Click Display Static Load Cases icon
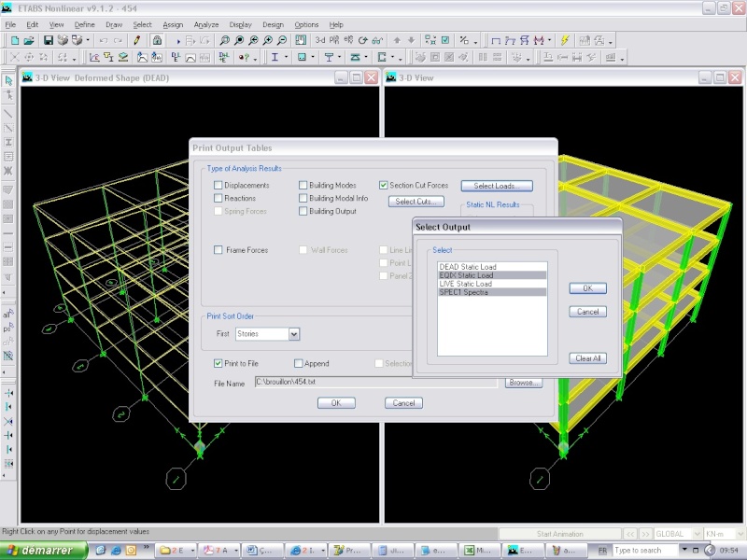The width and height of the screenshot is (747, 560). pyautogui.click(x=176, y=58)
